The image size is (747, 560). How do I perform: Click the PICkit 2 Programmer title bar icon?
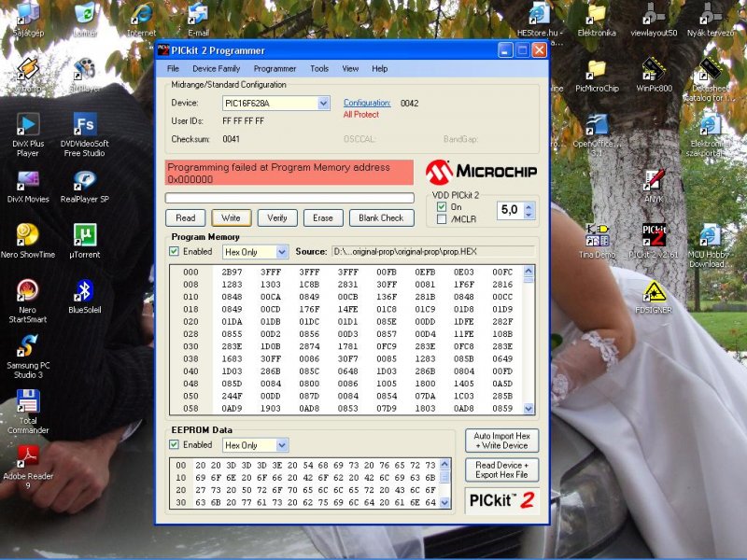[163, 50]
